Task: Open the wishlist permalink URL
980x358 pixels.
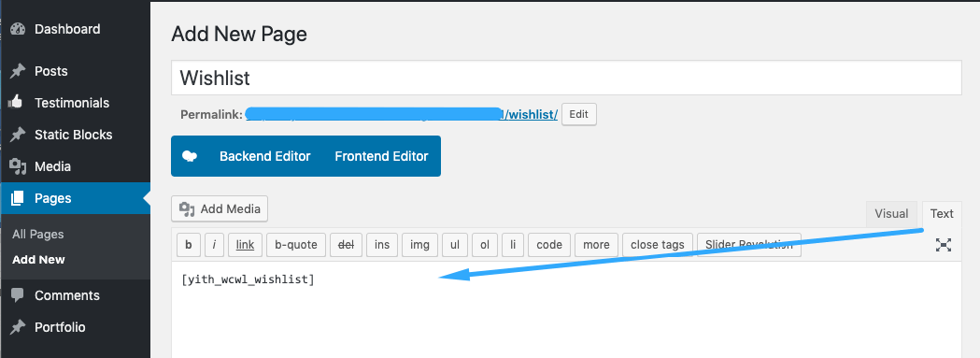Action: (402, 115)
